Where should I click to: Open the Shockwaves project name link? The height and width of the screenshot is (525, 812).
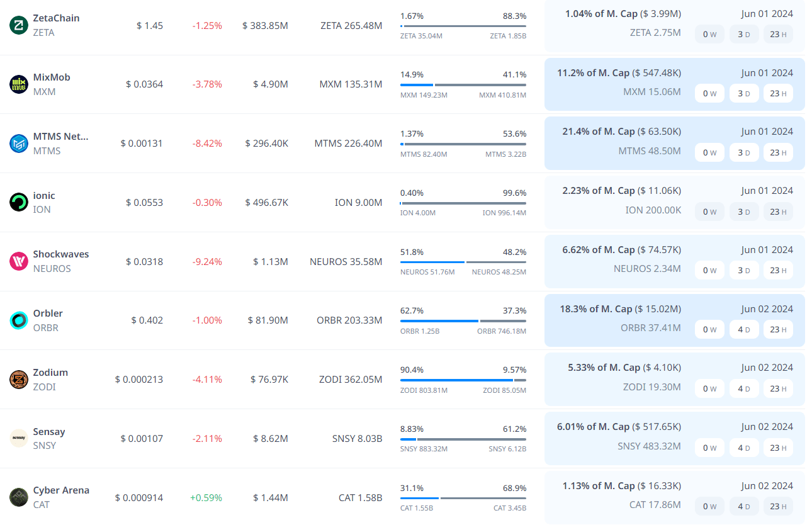pyautogui.click(x=61, y=254)
